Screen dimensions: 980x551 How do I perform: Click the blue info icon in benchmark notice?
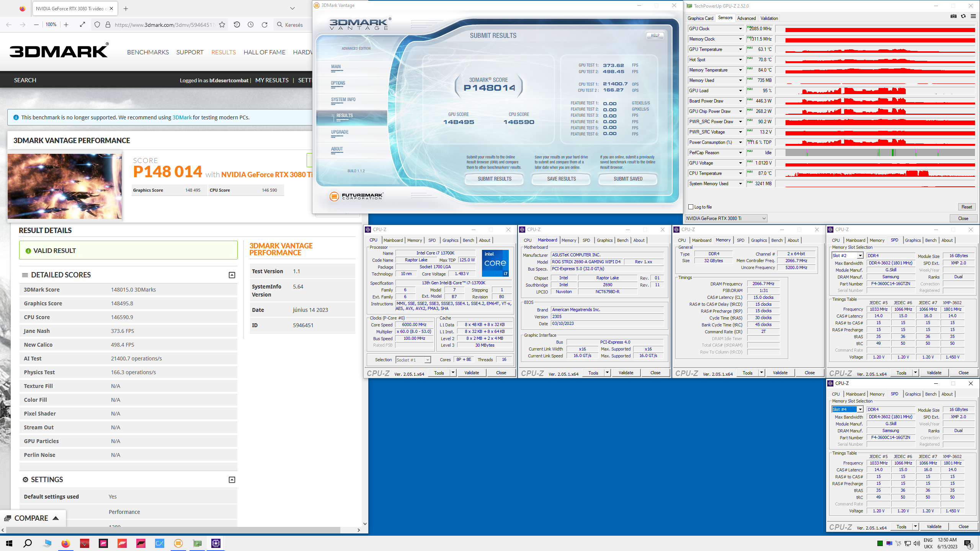(x=16, y=117)
